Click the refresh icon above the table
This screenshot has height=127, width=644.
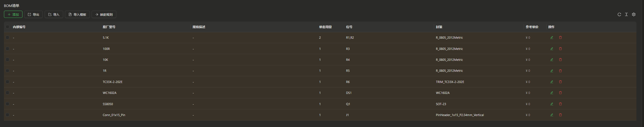619,15
